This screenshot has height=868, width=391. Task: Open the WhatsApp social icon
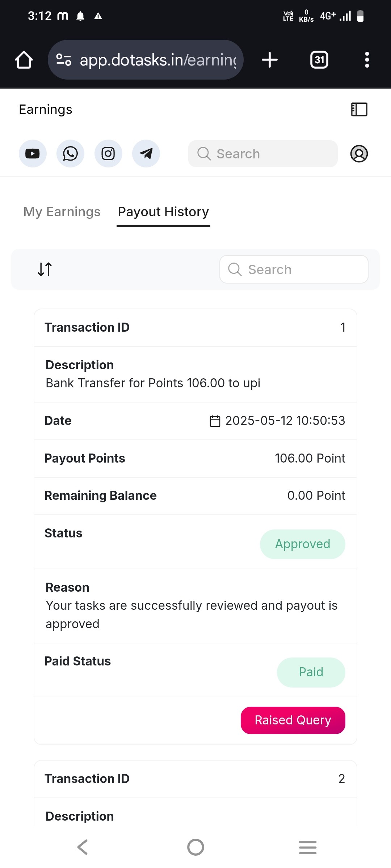pyautogui.click(x=70, y=154)
